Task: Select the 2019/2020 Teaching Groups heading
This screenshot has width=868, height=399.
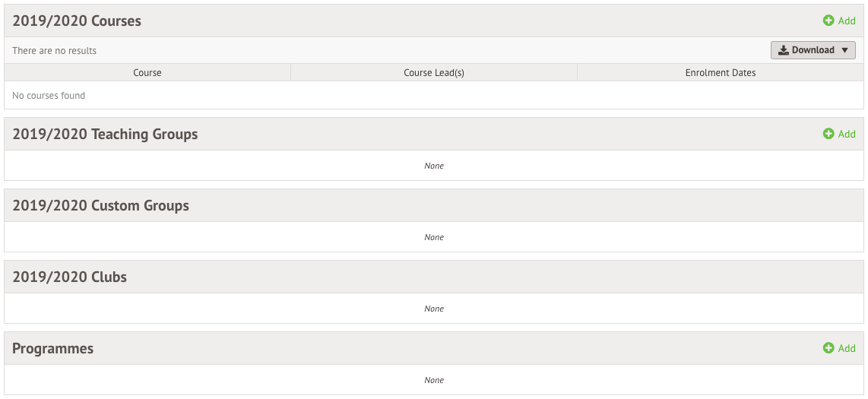Action: (105, 134)
